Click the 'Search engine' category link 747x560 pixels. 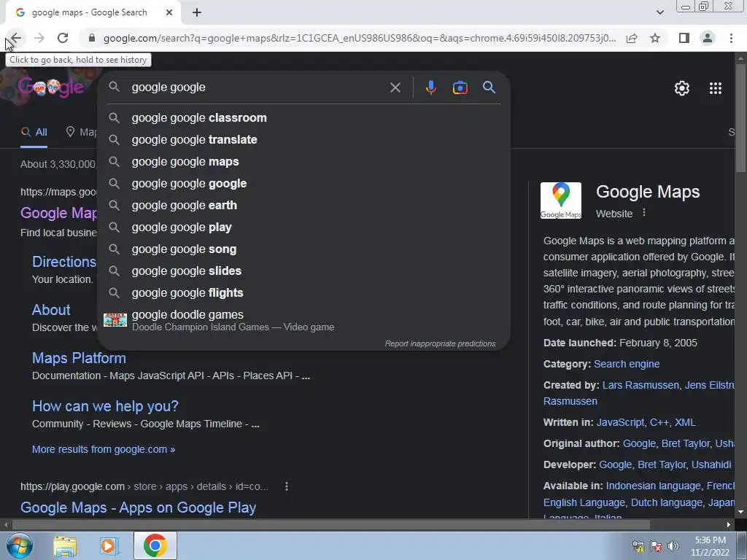tap(627, 365)
